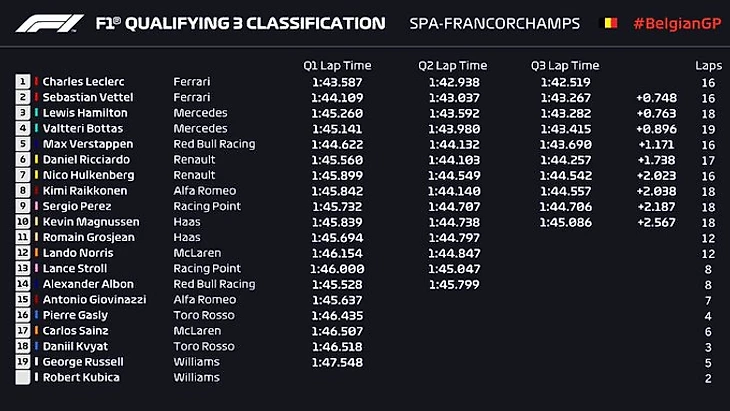Click the Q2 Lap Time column header
This screenshot has width=730, height=411.
(x=453, y=65)
